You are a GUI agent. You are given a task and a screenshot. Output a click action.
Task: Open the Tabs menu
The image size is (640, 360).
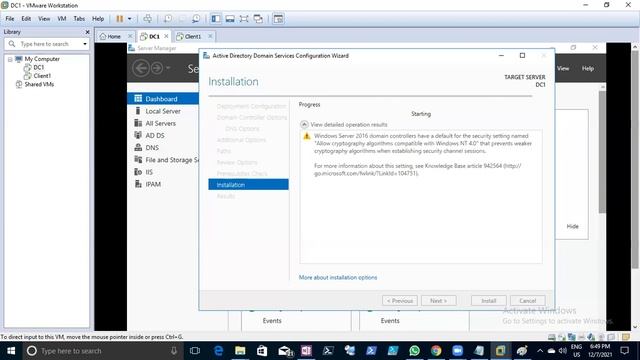tap(79, 19)
